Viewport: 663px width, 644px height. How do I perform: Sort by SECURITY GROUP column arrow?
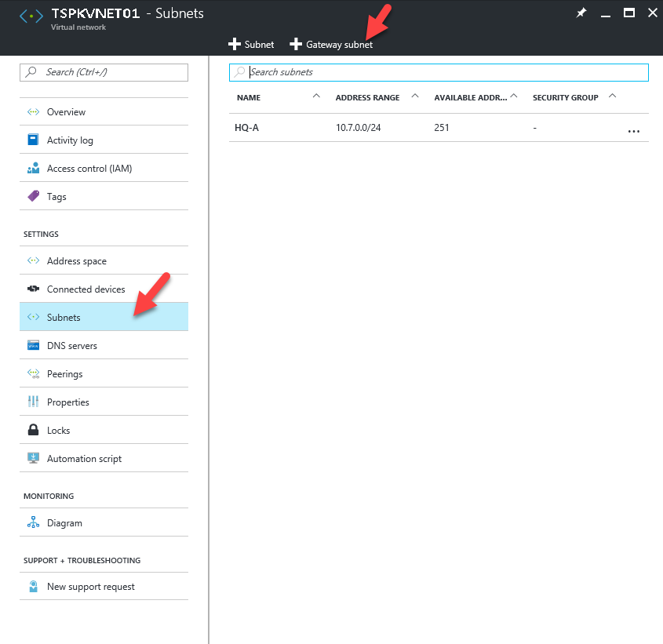612,96
